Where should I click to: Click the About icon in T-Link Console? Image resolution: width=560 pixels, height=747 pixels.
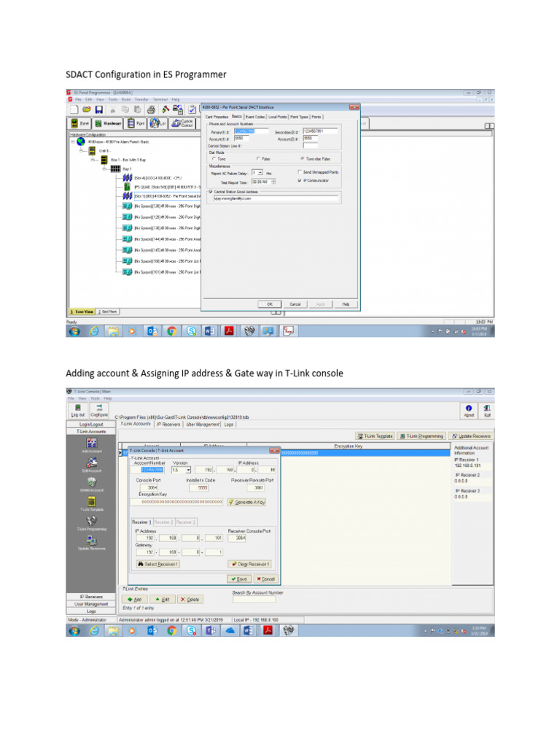(x=469, y=411)
